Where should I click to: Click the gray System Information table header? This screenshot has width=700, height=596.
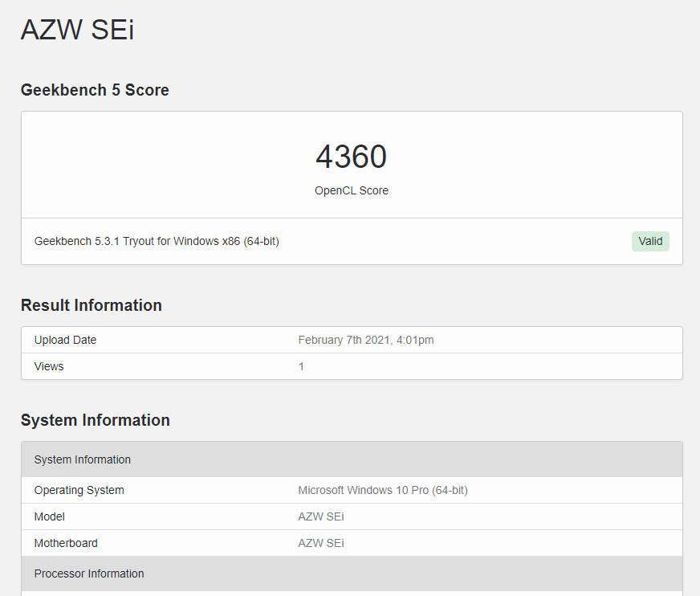(x=352, y=459)
